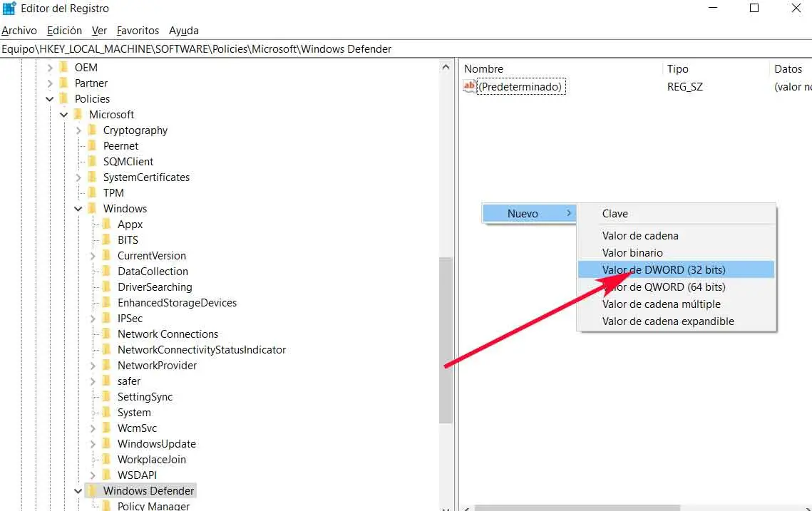Click the Partner folder icon

click(64, 83)
